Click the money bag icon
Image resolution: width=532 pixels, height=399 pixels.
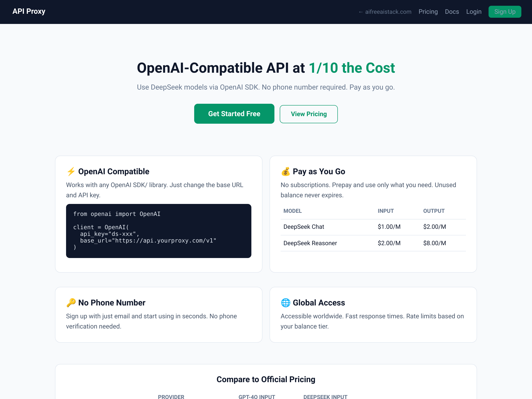(286, 172)
